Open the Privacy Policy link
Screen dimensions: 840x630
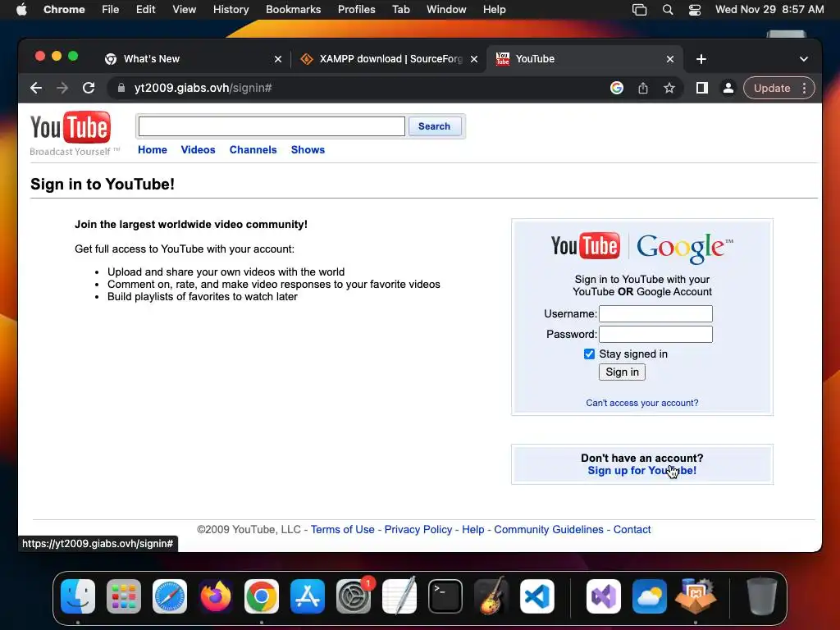[418, 529]
